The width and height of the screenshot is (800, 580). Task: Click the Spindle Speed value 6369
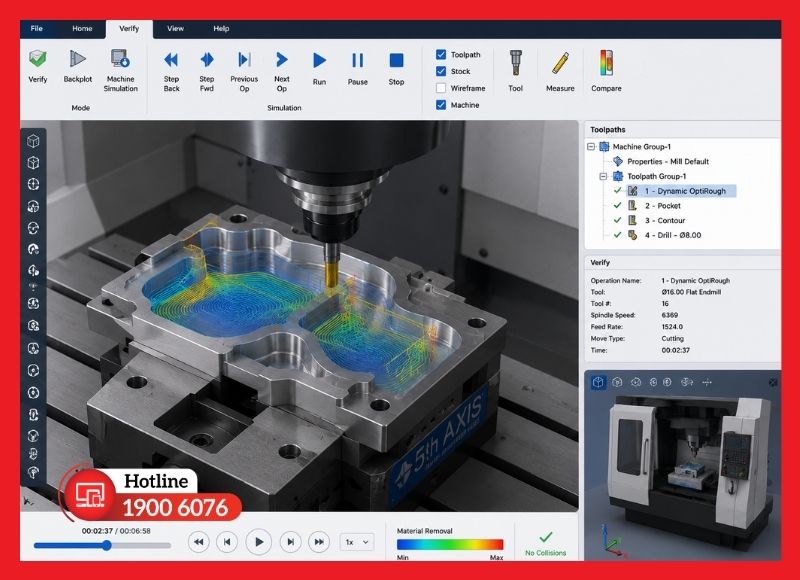tap(669, 315)
